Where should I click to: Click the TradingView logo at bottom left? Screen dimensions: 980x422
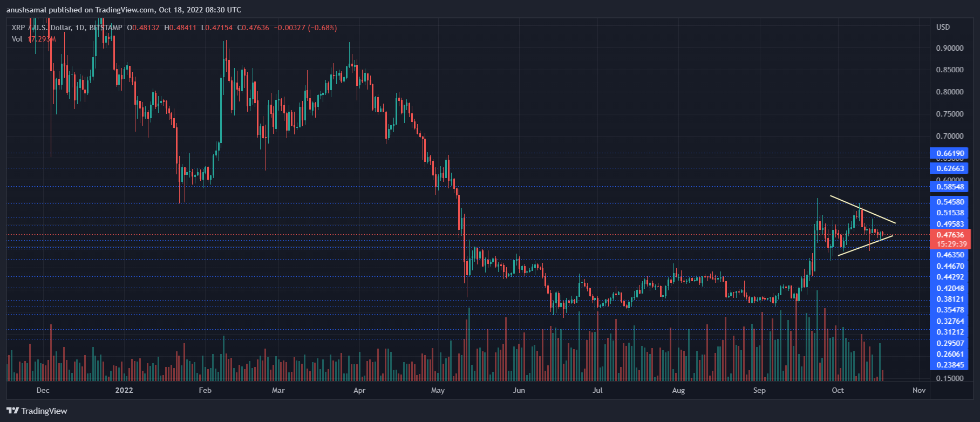click(x=37, y=411)
